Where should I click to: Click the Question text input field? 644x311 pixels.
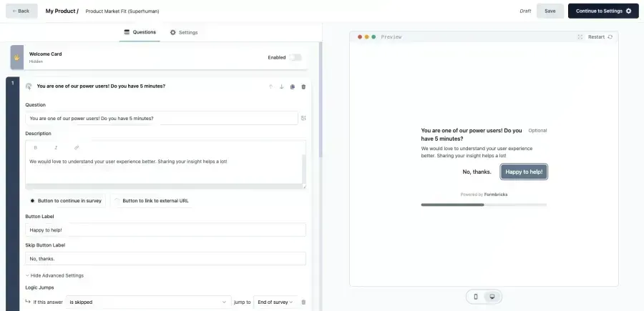coord(162,118)
